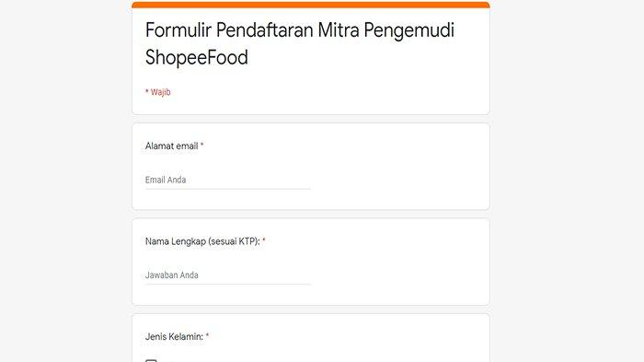644x362 pixels.
Task: Click the "Nama Lengkap (sesuai KTP):" label
Action: coord(202,241)
